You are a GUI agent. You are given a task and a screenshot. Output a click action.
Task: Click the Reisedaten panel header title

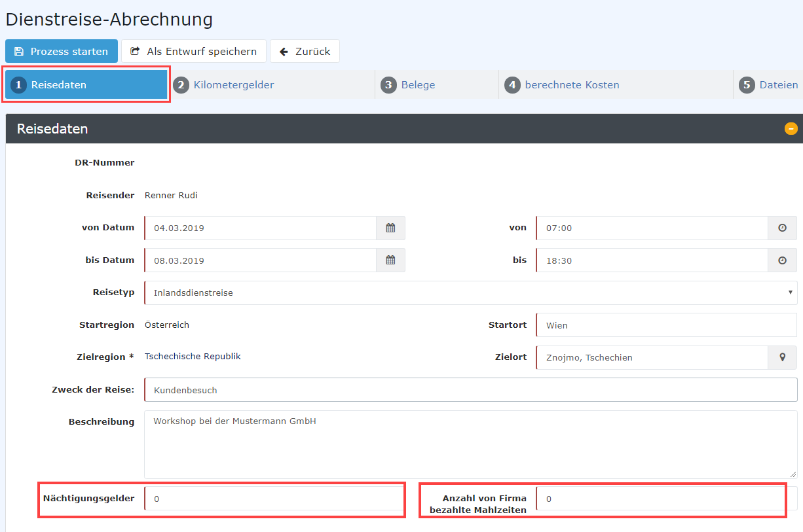coord(52,129)
